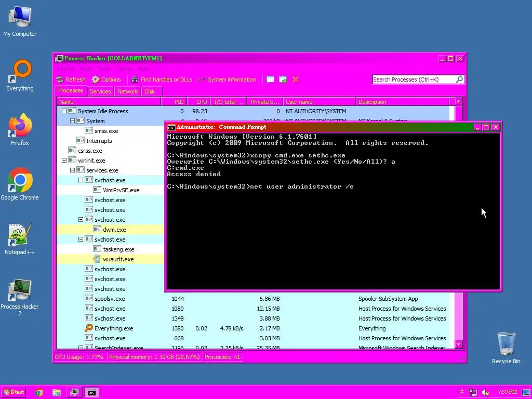Click the find window and thread icon

point(283,79)
